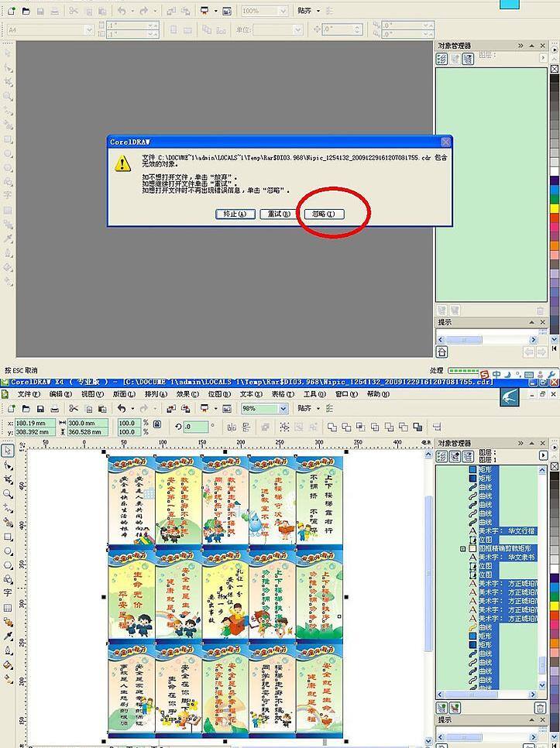Select the Text tool in lower toolbox
The height and width of the screenshot is (748, 560).
(x=8, y=593)
